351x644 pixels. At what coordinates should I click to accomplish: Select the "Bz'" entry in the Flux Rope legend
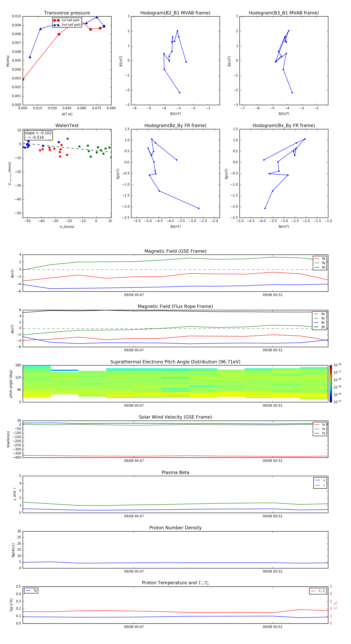point(320,323)
